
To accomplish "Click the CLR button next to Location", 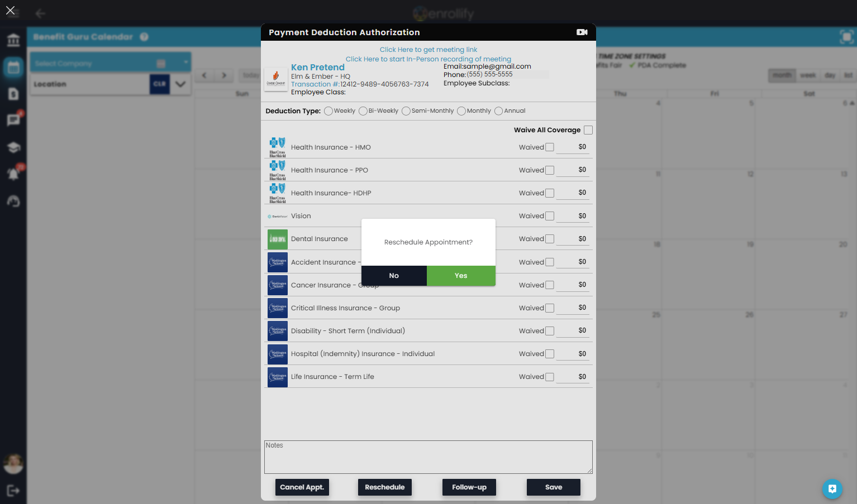I will 160,84.
